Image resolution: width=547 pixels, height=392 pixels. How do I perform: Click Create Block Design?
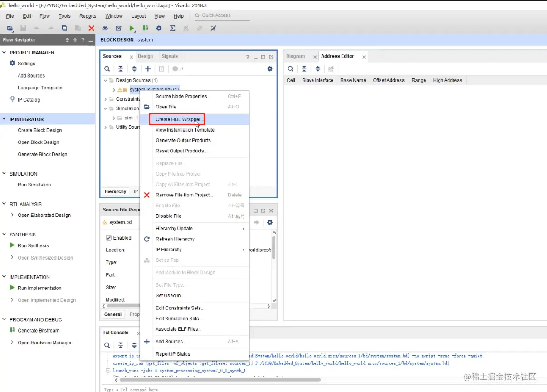pyautogui.click(x=40, y=130)
